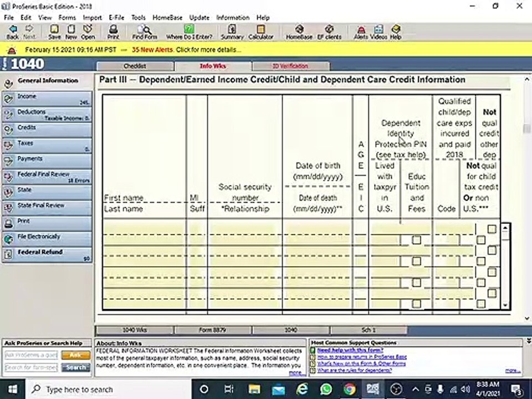The image size is (532, 399).
Task: Open Deductions section in sidebar
Action: point(47,115)
